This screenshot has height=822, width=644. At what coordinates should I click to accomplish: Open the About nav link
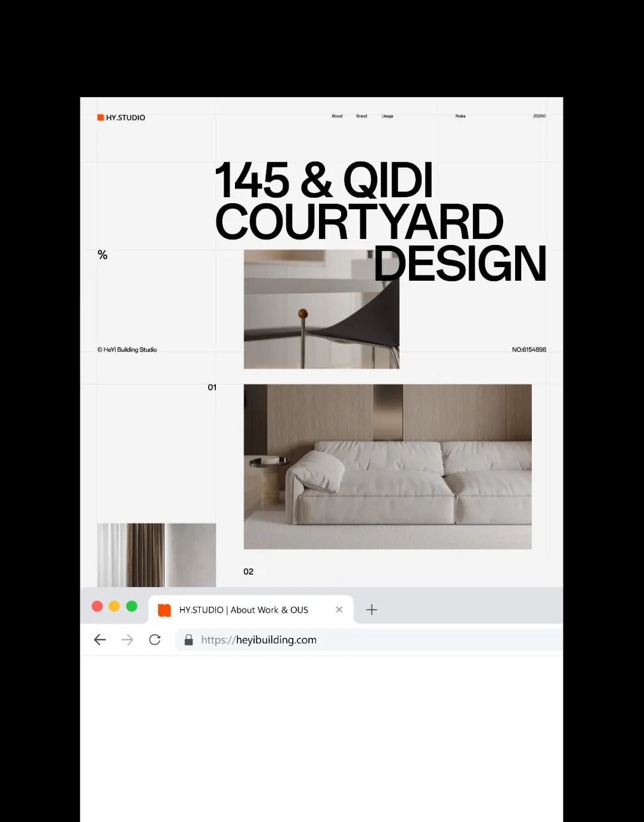(337, 116)
